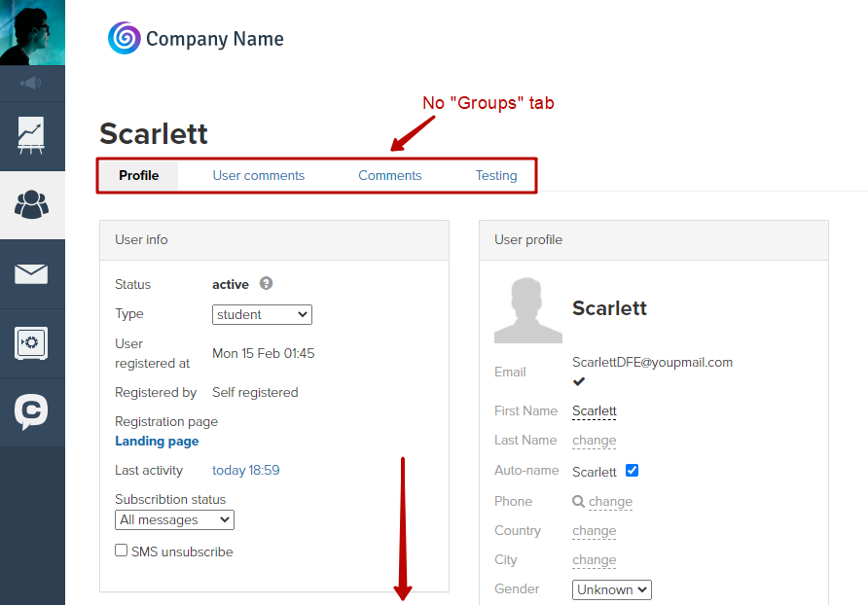Open the analytics chart icon in sidebar
Viewport: 868px width, 605px height.
[x=31, y=135]
